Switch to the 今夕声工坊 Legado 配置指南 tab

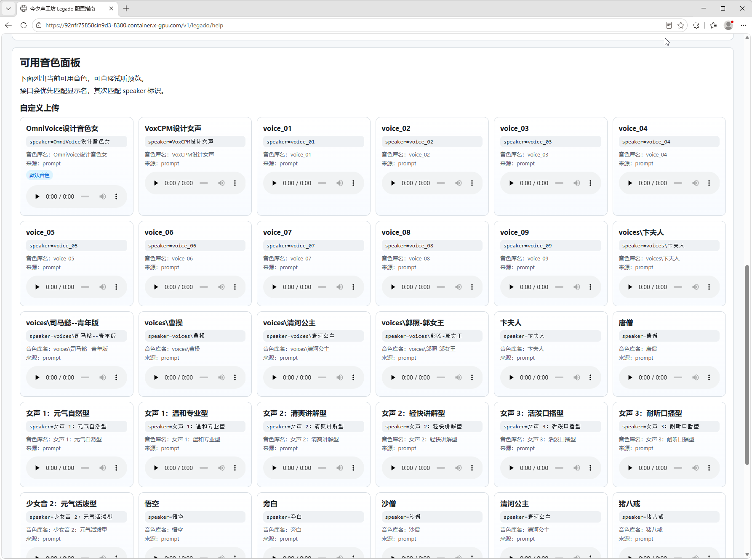[63, 8]
